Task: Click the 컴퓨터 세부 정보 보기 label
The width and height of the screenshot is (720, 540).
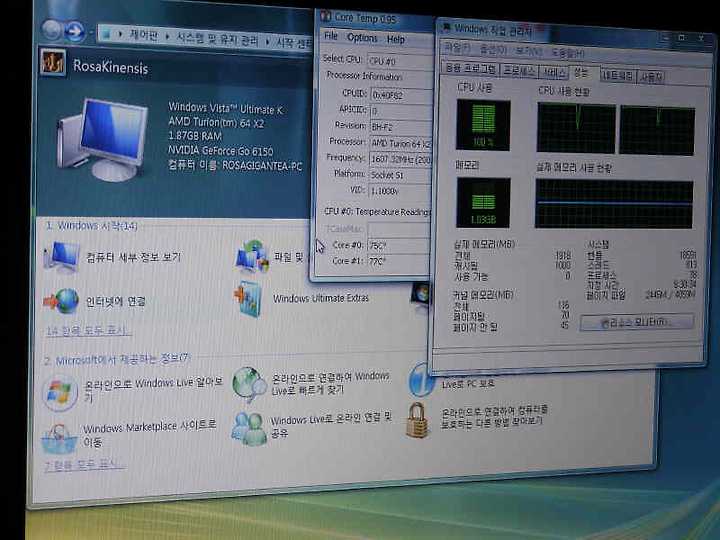Action: coord(134,257)
